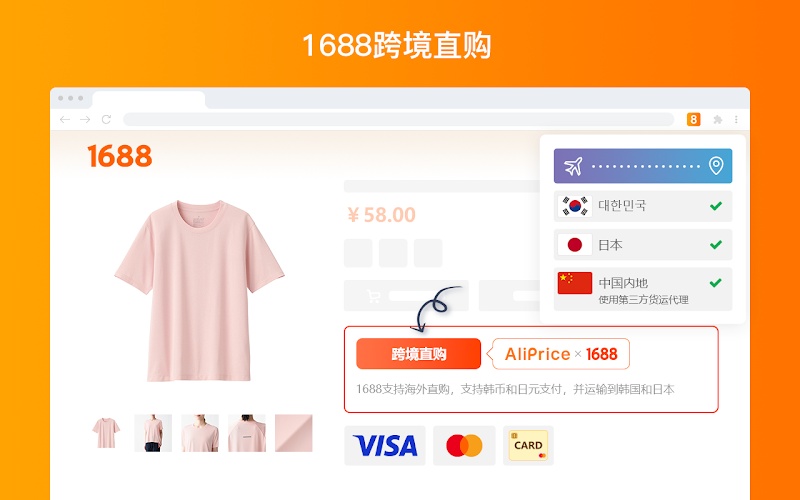The image size is (800, 500).
Task: Click the AliPrice × 1688 label
Action: pyautogui.click(x=561, y=354)
